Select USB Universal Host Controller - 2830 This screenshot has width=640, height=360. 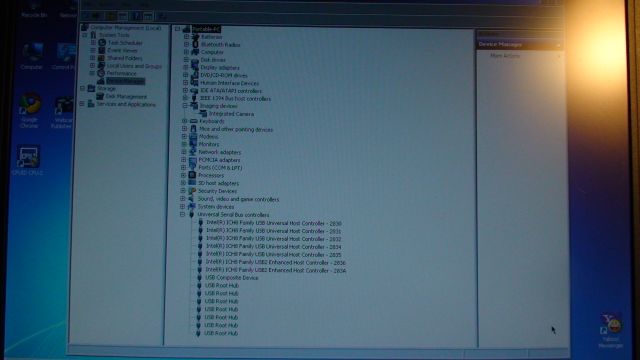pyautogui.click(x=274, y=223)
